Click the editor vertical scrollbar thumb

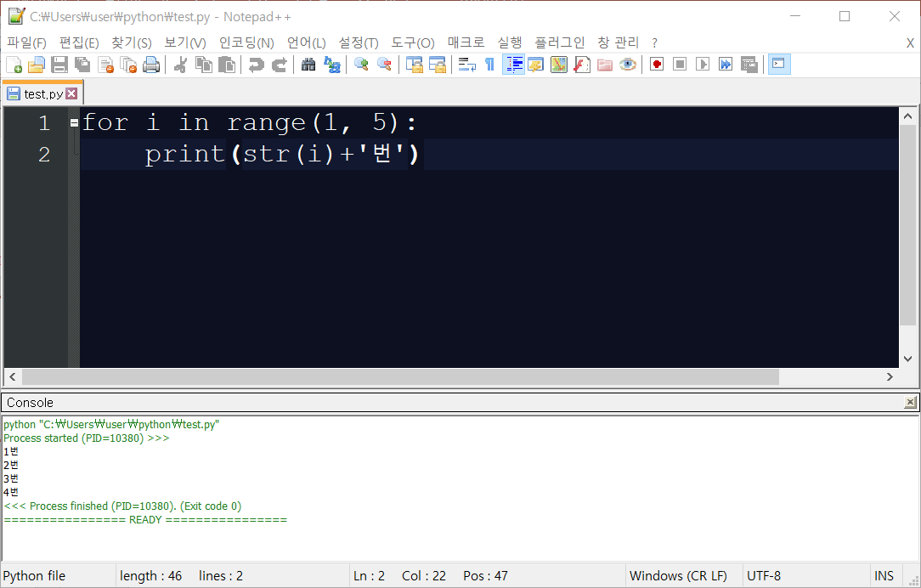coord(908,225)
